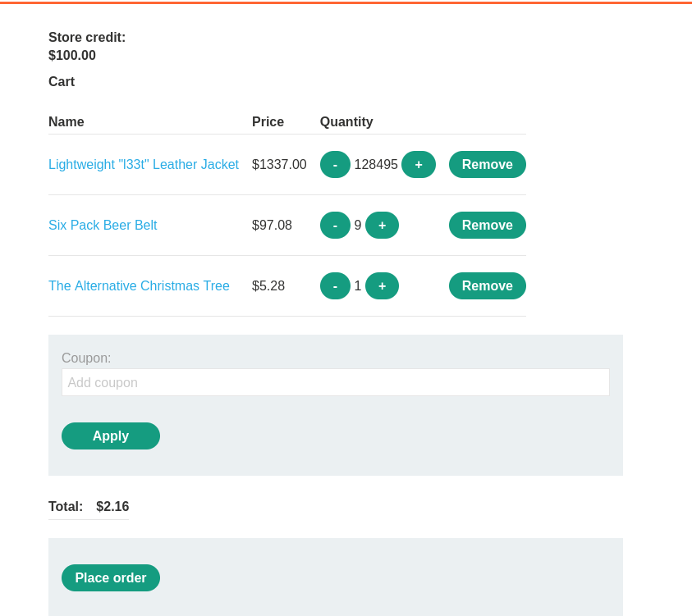The height and width of the screenshot is (616, 692).
Task: Click the Name column header
Action: coord(66,122)
